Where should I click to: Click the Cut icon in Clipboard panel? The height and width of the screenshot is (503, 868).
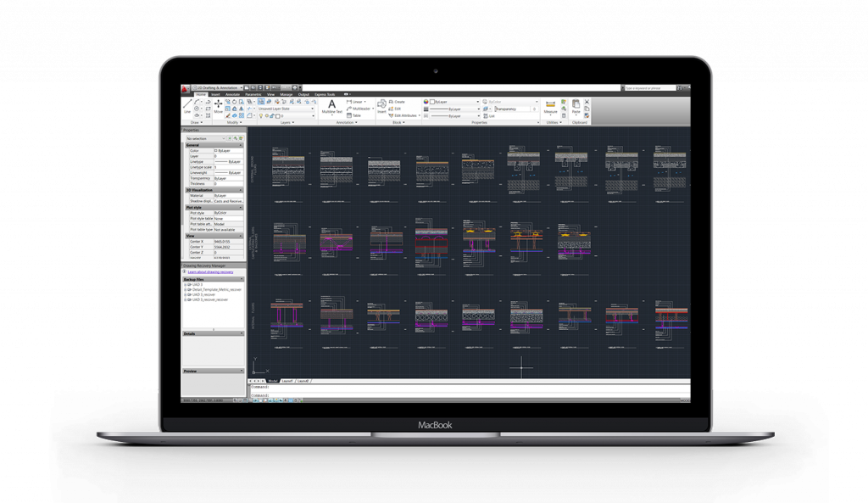coord(587,102)
